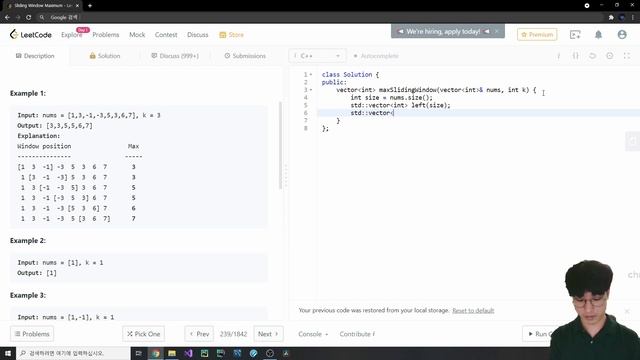Open the Mock navigation item

click(x=137, y=35)
